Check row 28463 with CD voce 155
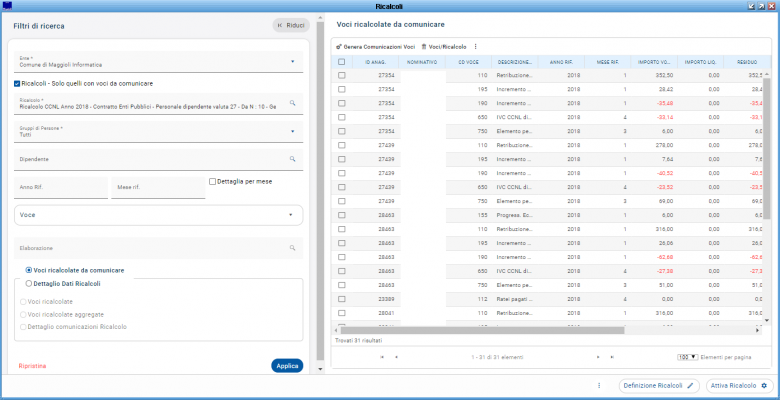Viewport: 780px width, 400px height. [341, 215]
